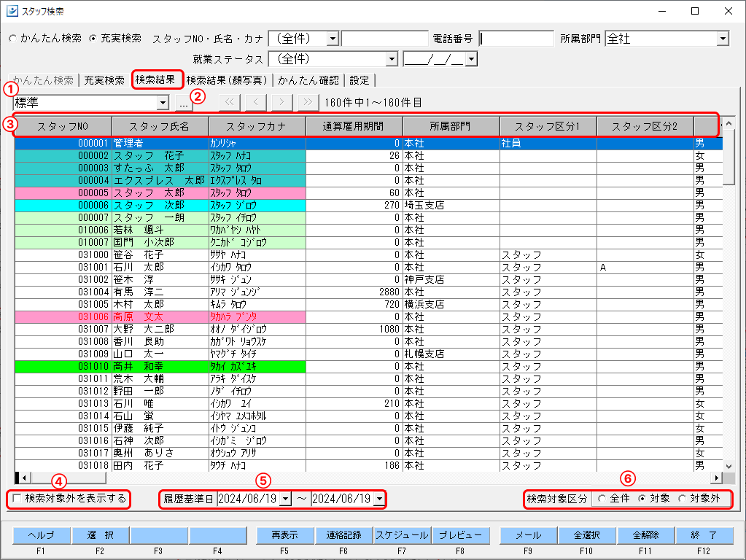Open スケジュール with the F7 button
Viewport: 746px width, 560px height.
(x=403, y=535)
